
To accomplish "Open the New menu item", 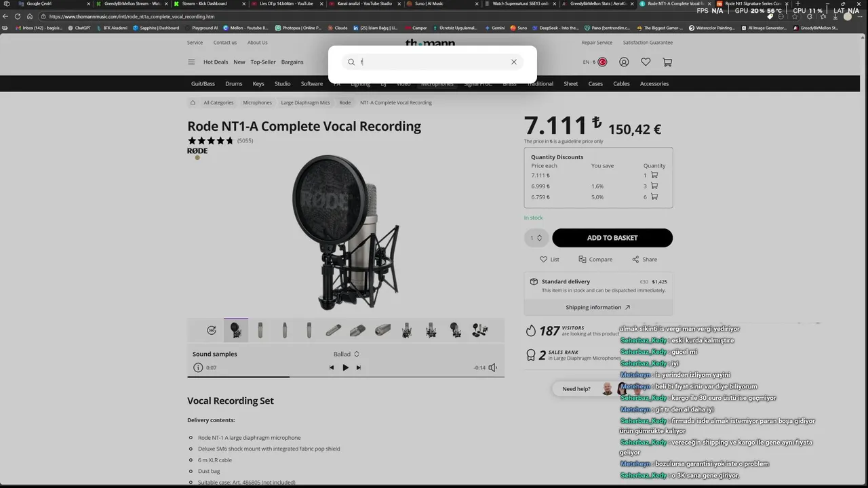I will tap(239, 62).
